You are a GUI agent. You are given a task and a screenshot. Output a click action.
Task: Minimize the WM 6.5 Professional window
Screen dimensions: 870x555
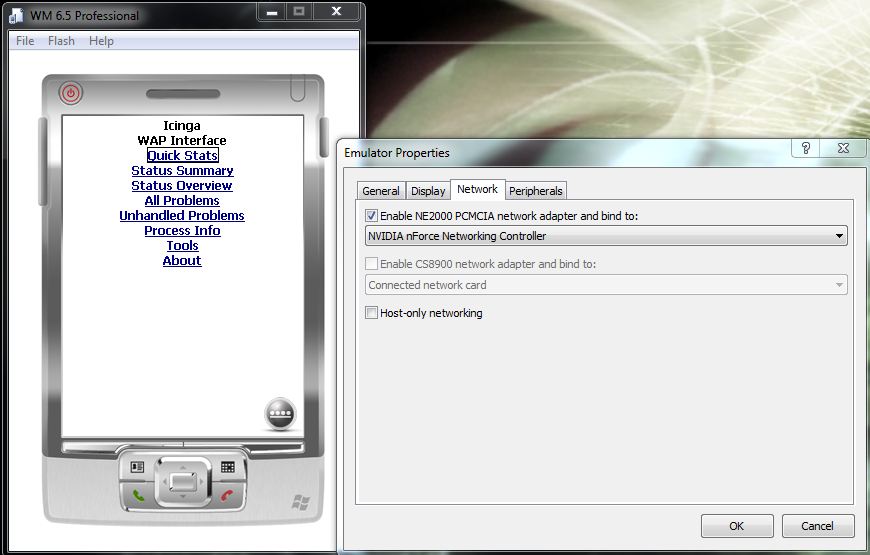[x=271, y=12]
